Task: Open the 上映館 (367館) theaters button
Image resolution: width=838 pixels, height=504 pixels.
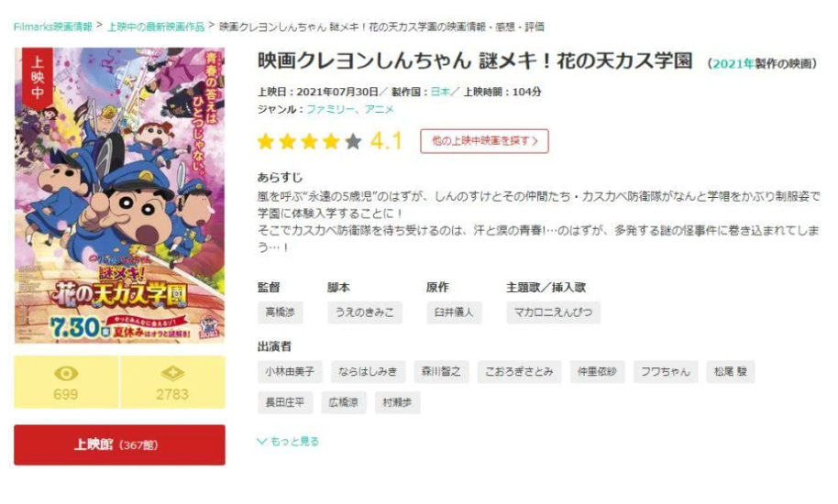Action: point(120,444)
